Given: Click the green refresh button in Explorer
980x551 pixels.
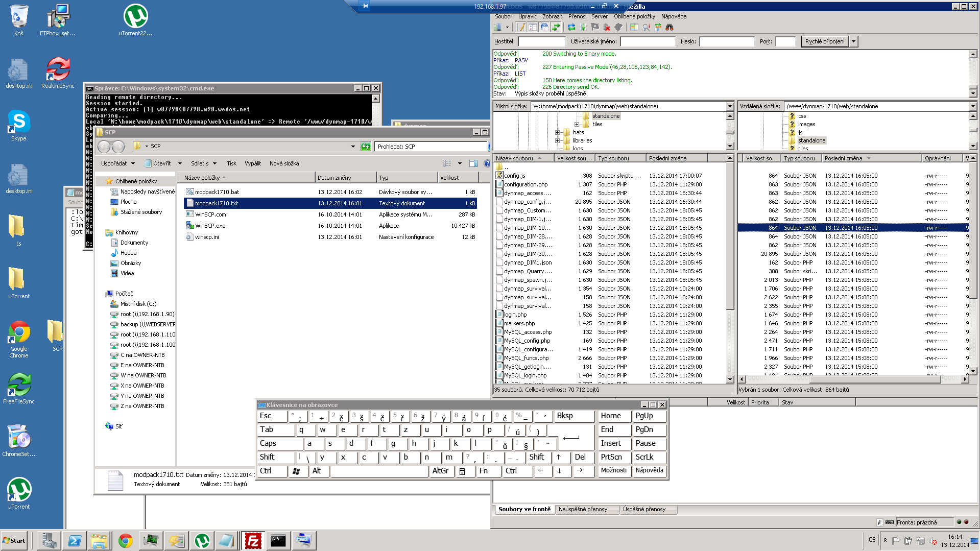Looking at the screenshot, I should [366, 147].
